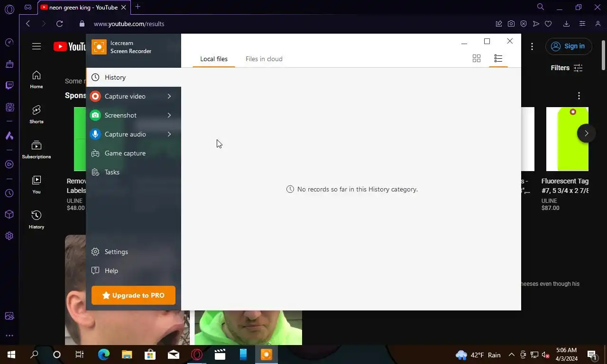Switch to the Files in cloud tab
The height and width of the screenshot is (364, 607).
[x=264, y=59]
